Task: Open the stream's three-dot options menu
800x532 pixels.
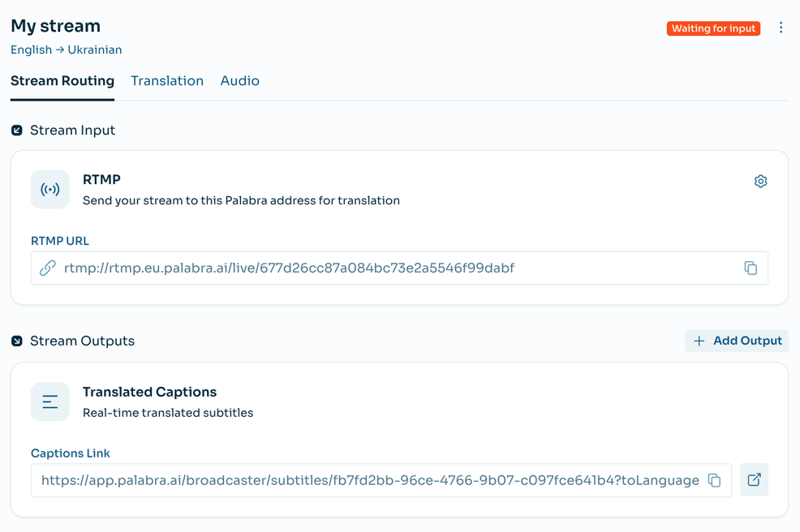Action: (781, 28)
